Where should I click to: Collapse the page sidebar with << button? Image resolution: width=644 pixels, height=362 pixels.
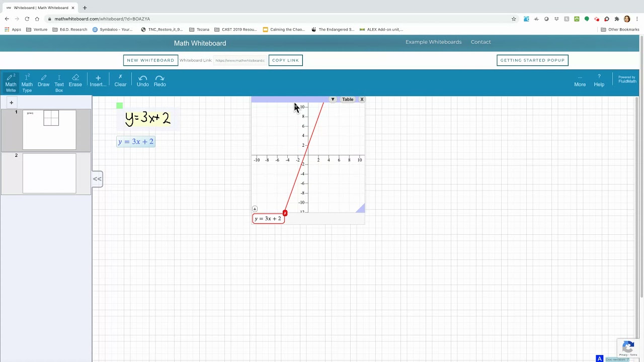click(97, 179)
